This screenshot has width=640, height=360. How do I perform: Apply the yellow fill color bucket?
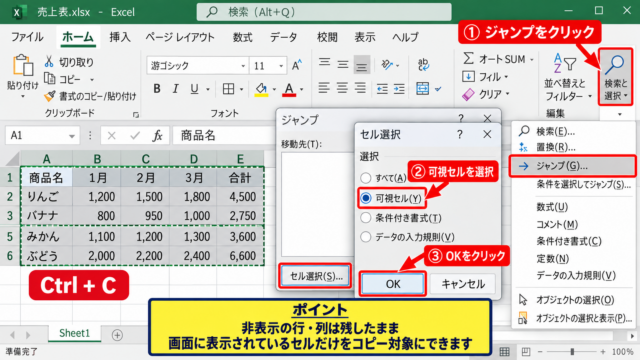(x=261, y=89)
